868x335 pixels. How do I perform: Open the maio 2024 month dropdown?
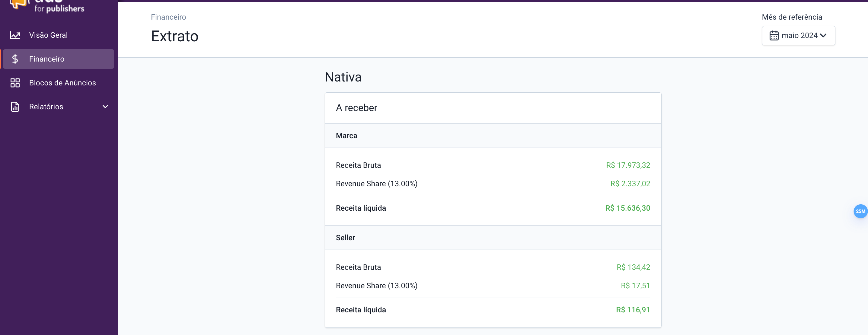tap(798, 36)
